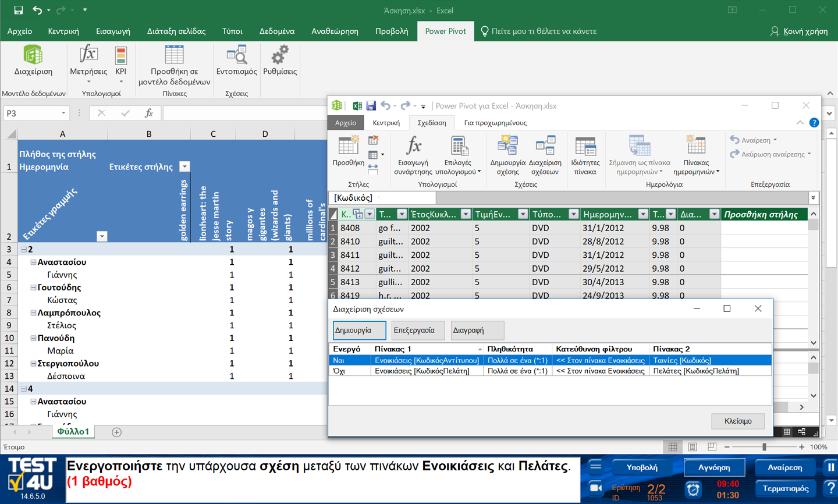
Task: Save from the Power Pivot quick access toolbar
Action: 371,106
